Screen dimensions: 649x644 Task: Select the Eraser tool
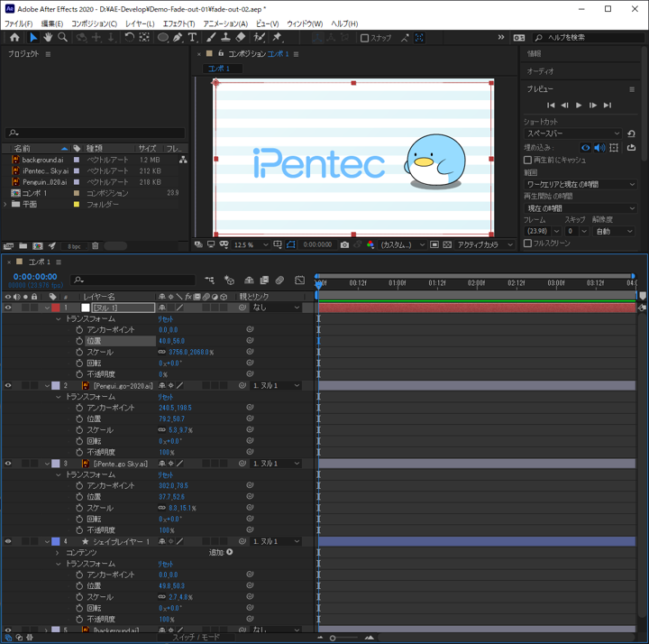pos(240,37)
